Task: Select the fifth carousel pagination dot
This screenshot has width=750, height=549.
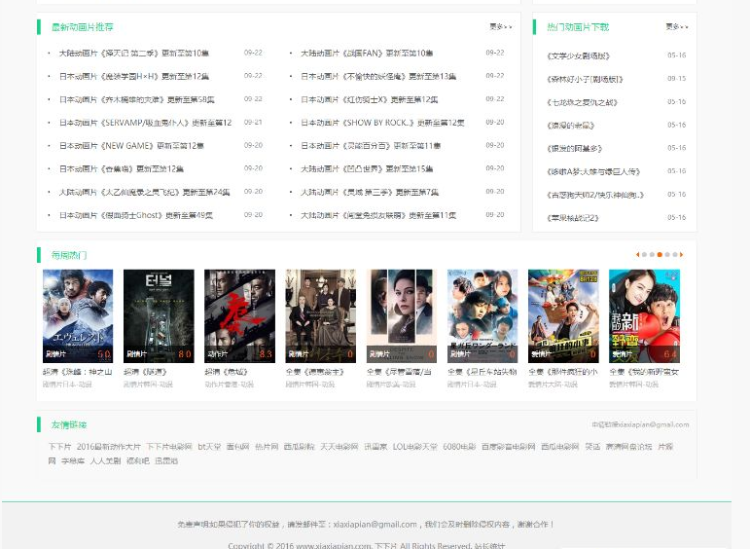Action: (675, 254)
